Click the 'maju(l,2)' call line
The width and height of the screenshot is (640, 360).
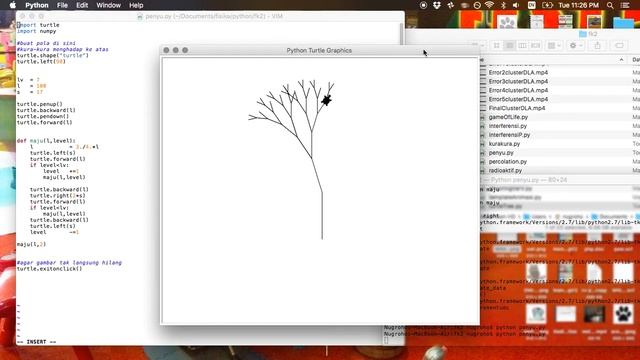click(x=31, y=244)
